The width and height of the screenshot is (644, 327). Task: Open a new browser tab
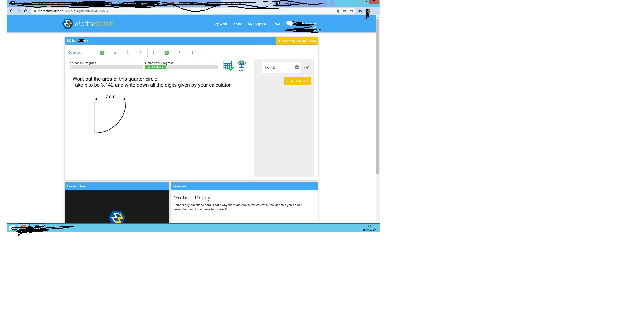(332, 3)
